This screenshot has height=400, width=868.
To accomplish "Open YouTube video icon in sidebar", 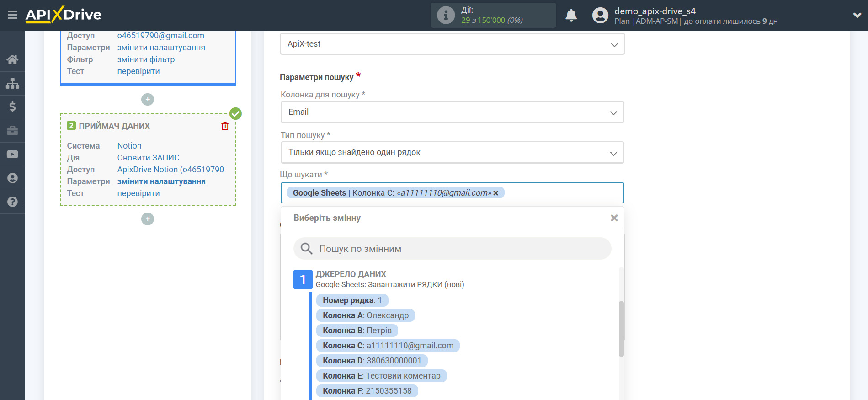I will click(12, 155).
